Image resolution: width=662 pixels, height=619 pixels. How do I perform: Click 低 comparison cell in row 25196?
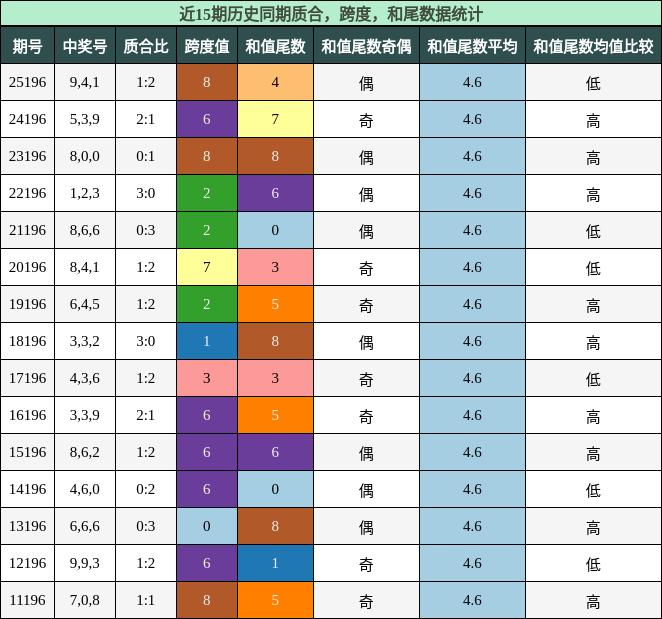593,82
